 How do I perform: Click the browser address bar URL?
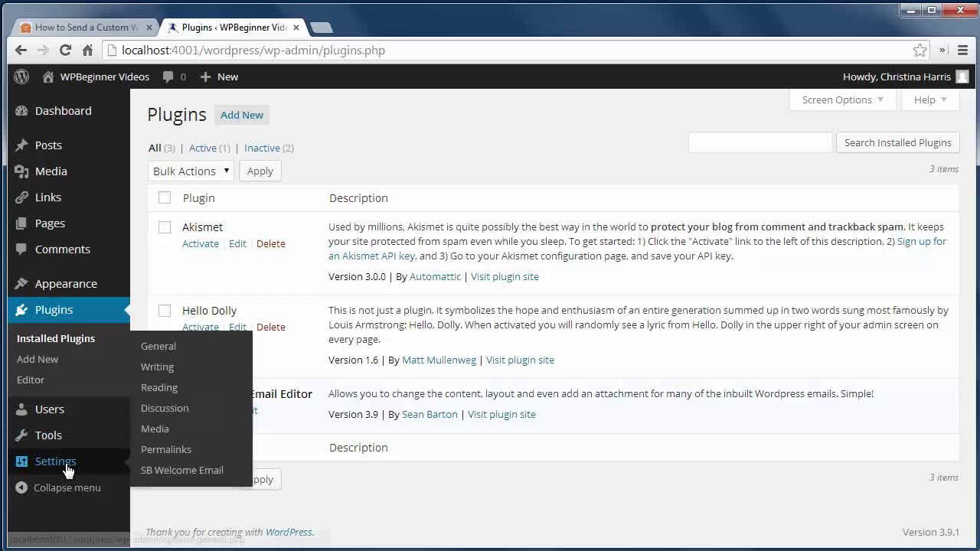click(253, 50)
